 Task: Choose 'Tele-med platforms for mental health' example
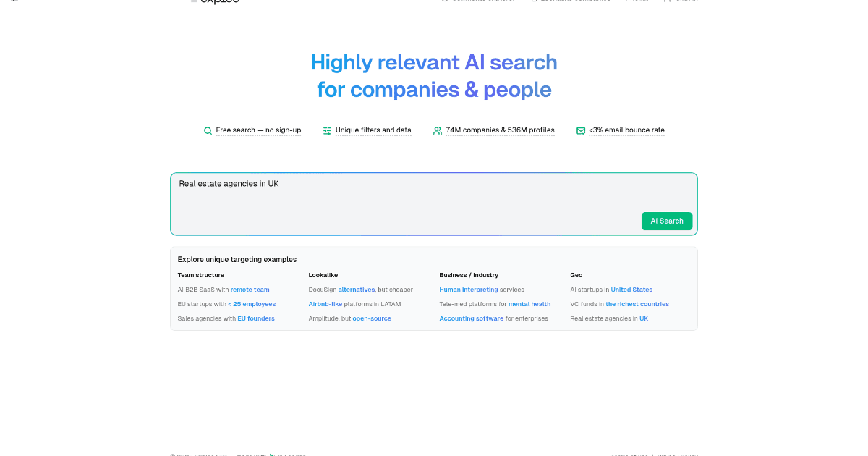click(x=495, y=304)
